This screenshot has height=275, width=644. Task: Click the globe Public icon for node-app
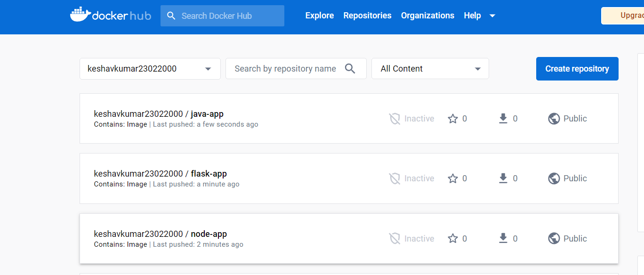tap(554, 239)
